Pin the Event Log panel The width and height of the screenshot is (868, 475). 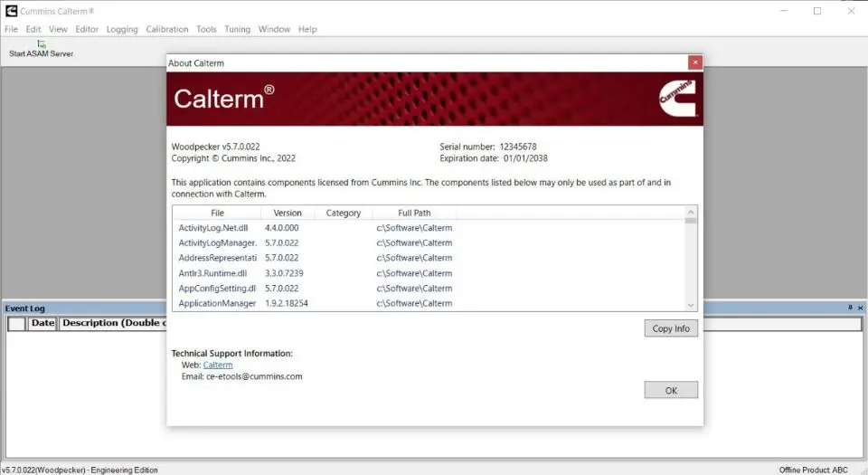click(x=850, y=308)
